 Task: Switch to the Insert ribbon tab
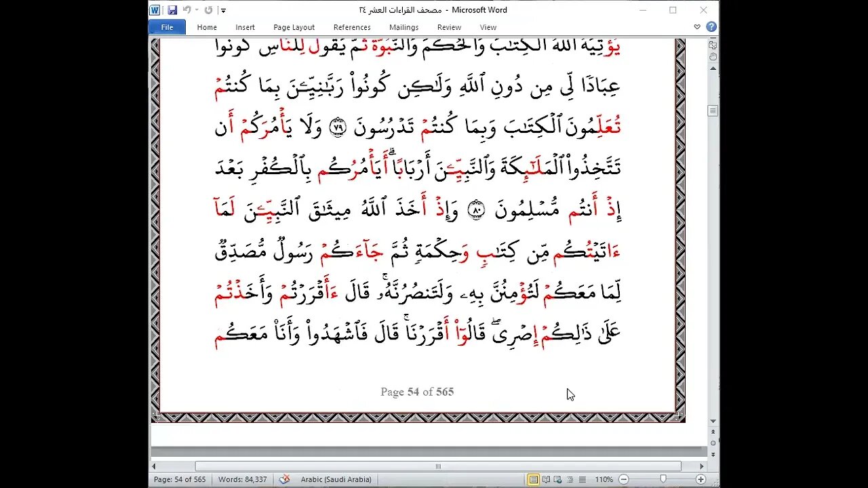point(245,27)
